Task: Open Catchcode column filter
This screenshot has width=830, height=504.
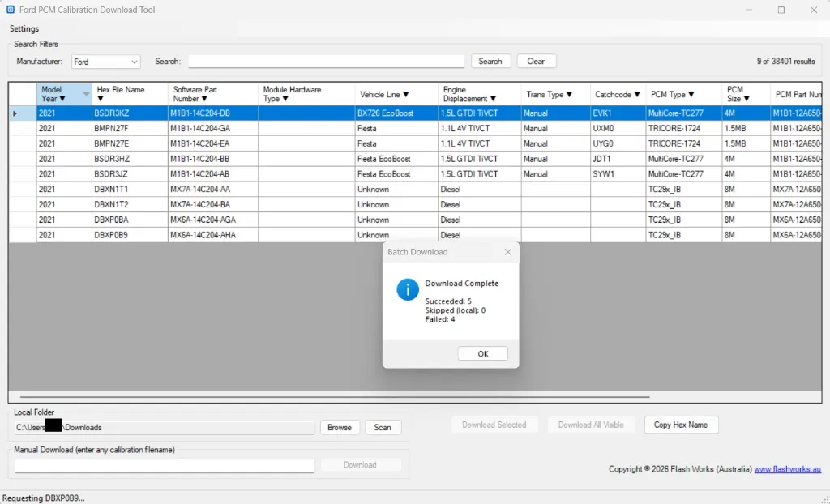Action: (637, 95)
